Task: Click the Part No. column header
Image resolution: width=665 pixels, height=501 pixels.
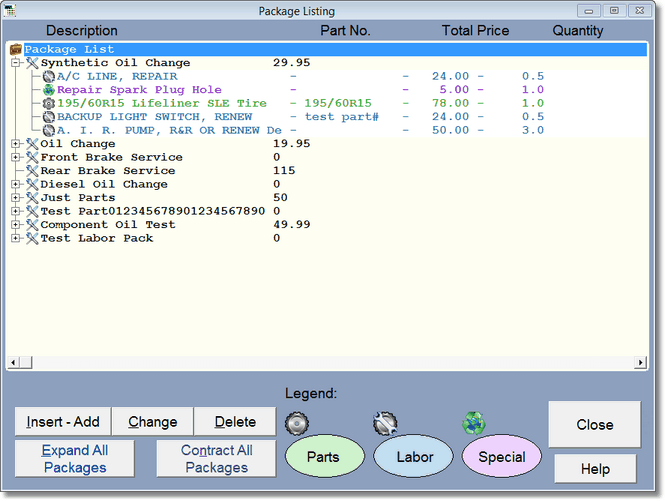Action: [x=345, y=31]
